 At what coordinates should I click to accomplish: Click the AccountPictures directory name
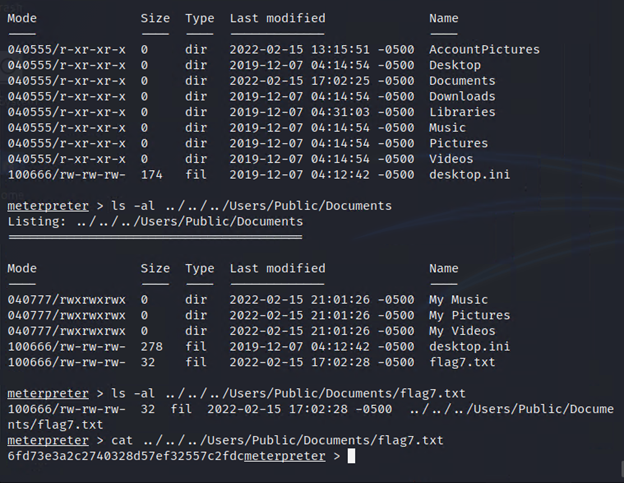pyautogui.click(x=484, y=49)
